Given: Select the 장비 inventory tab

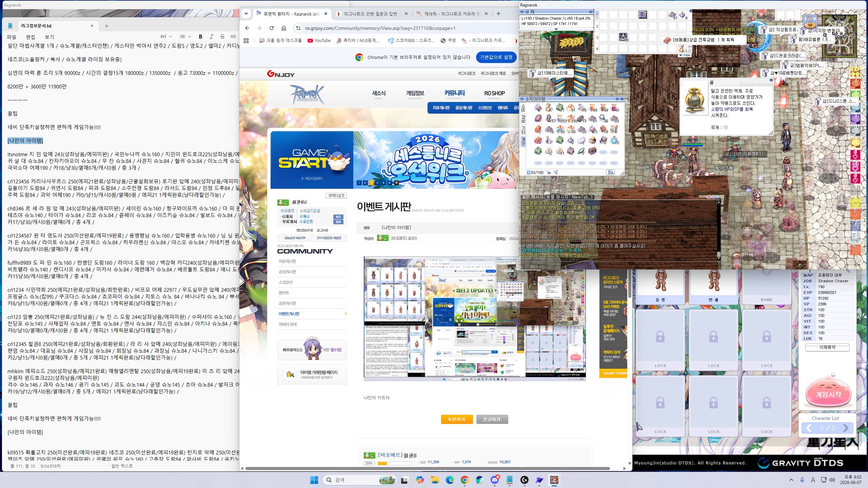Looking at the screenshot, I should pyautogui.click(x=523, y=118).
